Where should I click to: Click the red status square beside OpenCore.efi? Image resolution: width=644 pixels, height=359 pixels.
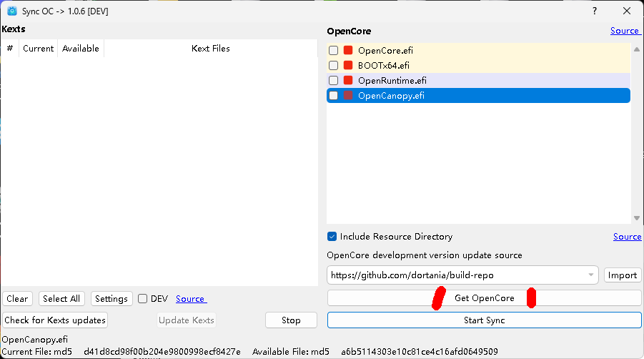pyautogui.click(x=348, y=50)
